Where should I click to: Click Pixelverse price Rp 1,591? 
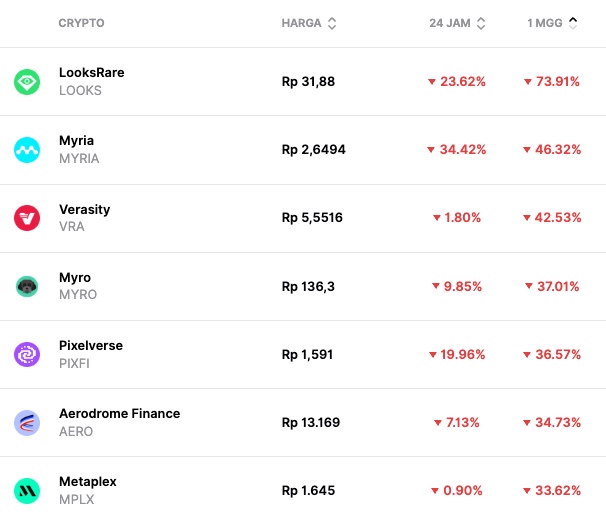click(x=307, y=354)
